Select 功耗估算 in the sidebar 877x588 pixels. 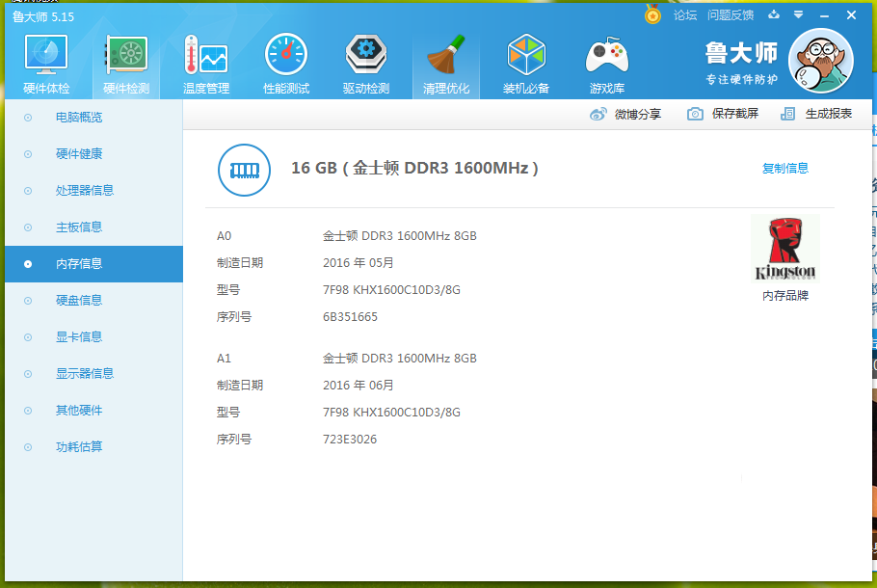(94, 447)
